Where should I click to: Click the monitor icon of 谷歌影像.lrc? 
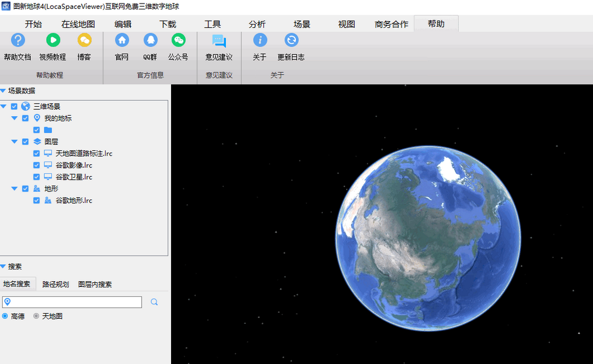point(48,165)
